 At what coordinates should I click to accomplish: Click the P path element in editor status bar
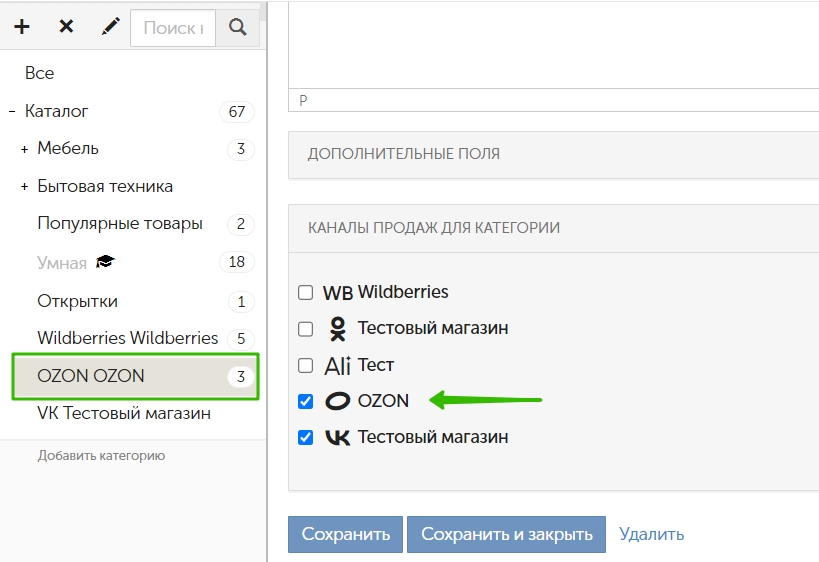pos(303,100)
